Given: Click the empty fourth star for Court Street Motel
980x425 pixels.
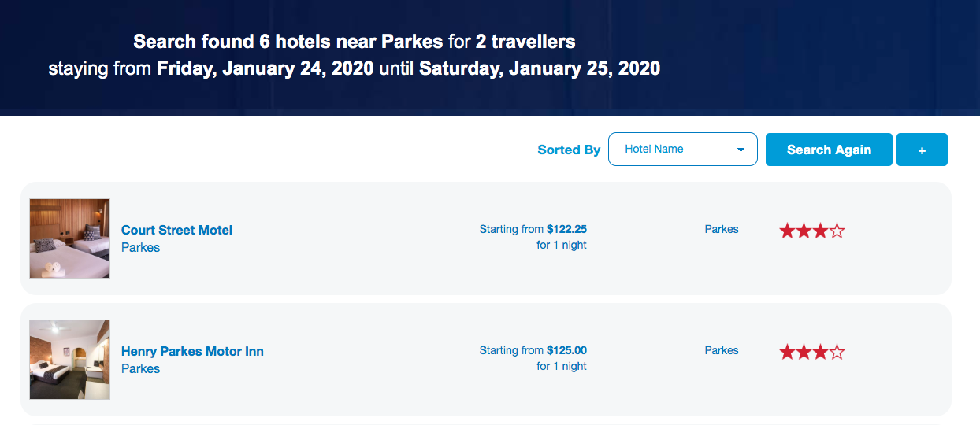Looking at the screenshot, I should (837, 231).
